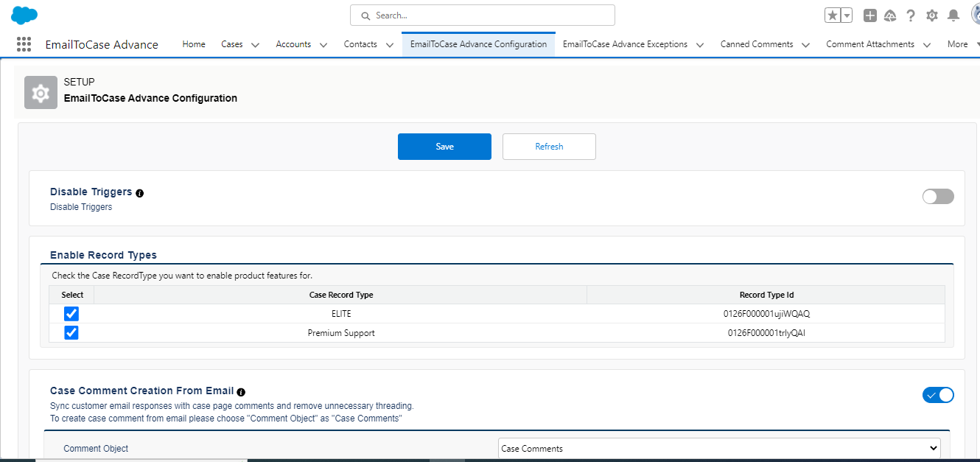Expand the Comment Attachments tab chevron
This screenshot has width=980, height=462.
[926, 45]
